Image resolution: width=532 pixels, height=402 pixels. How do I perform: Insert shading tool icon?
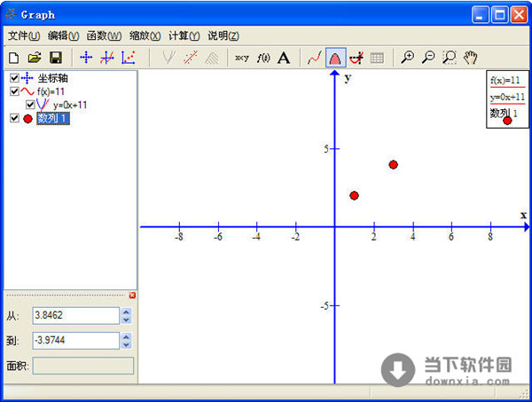click(x=212, y=58)
